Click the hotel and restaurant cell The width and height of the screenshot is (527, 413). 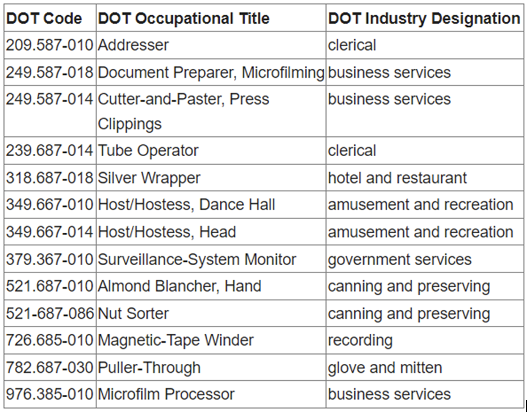425,178
